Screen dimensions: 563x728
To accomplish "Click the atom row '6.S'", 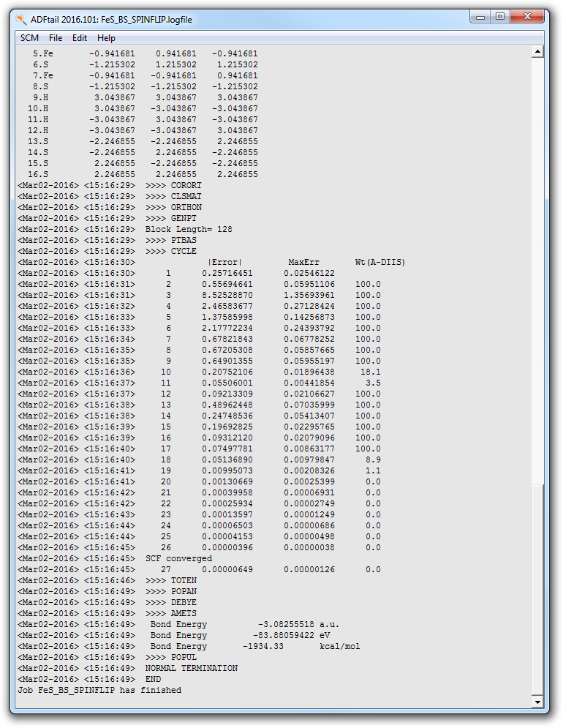I will [145, 64].
